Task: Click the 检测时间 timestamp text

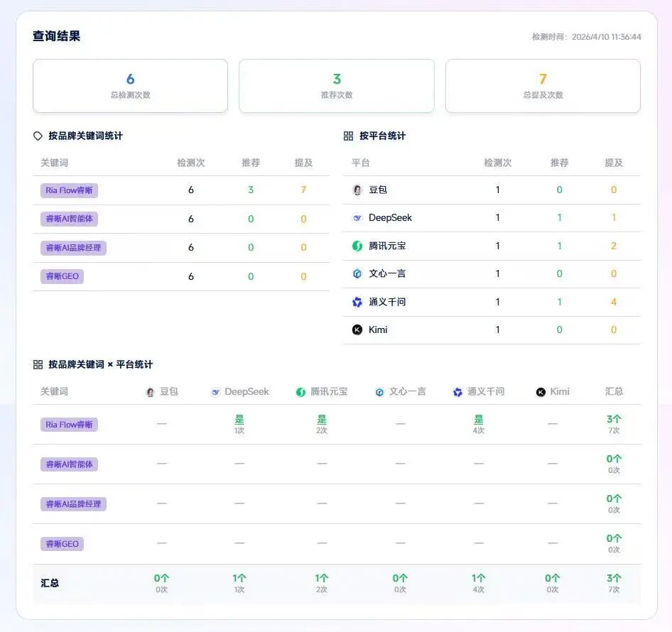Action: pos(586,37)
